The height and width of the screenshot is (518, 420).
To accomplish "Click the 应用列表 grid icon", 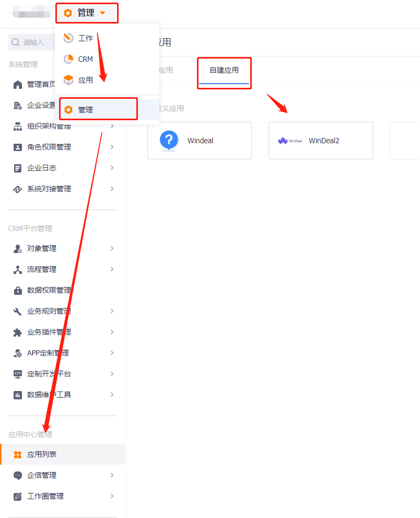I will (18, 454).
